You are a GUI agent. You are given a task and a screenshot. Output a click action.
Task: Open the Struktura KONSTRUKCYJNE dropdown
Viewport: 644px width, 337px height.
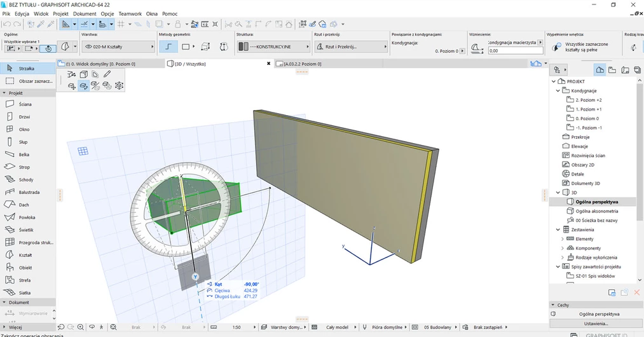point(273,47)
